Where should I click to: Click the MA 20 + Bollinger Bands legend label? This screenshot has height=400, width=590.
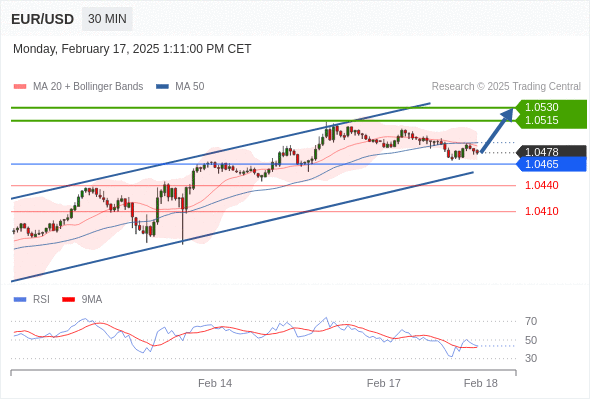(88, 87)
